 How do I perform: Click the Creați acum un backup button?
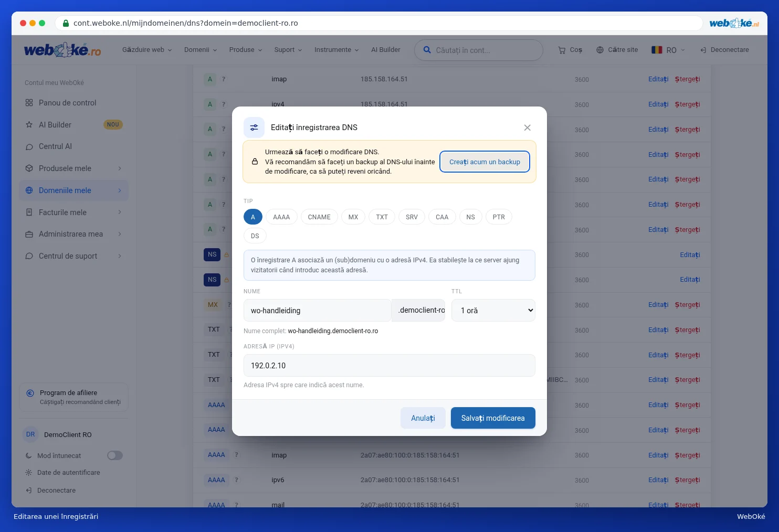point(485,162)
